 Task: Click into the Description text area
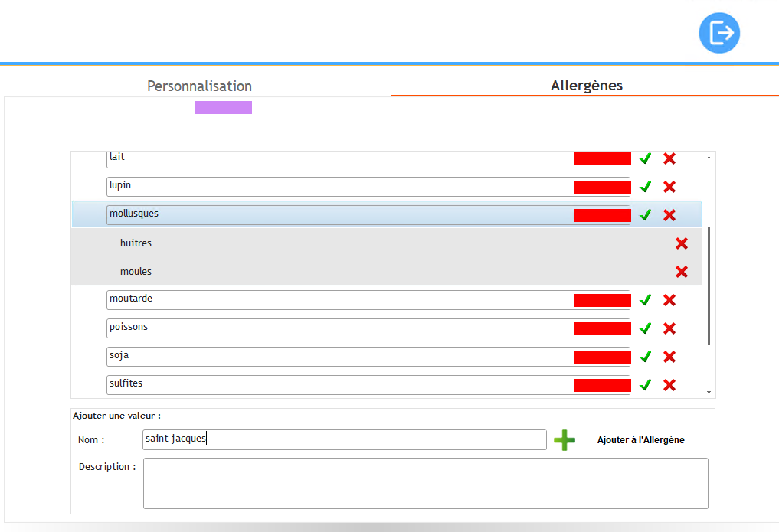tap(425, 483)
